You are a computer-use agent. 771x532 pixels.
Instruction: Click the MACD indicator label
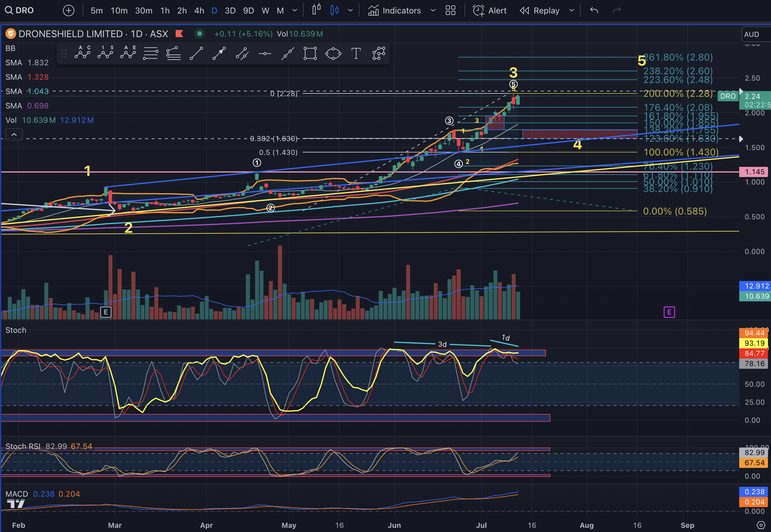point(17,494)
